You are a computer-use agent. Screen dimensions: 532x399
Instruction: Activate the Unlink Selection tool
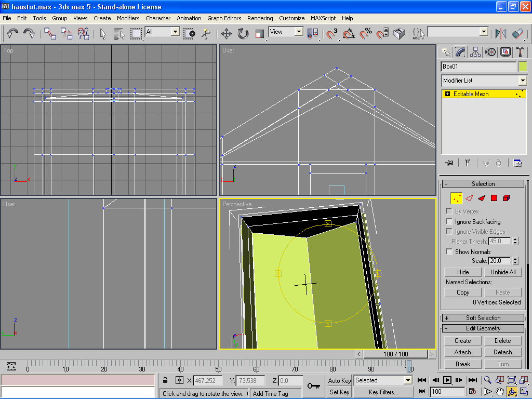pos(66,34)
